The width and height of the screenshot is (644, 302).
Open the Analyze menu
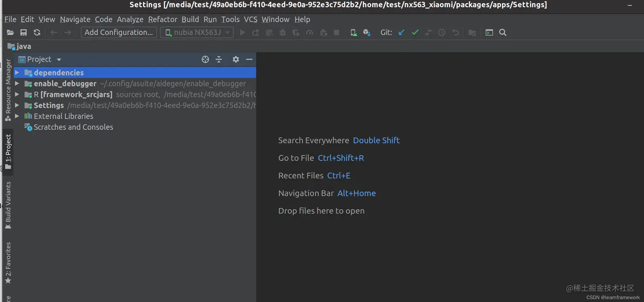pos(130,19)
